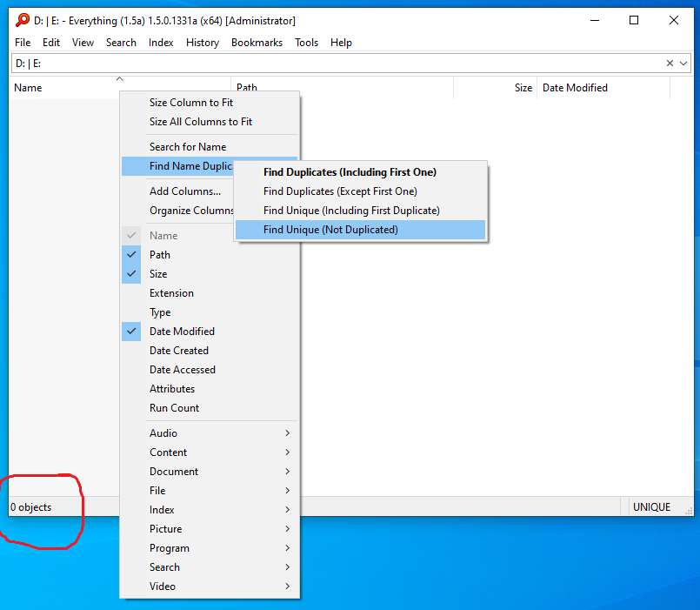The width and height of the screenshot is (700, 610).
Task: Open the File menu
Action: tap(23, 43)
